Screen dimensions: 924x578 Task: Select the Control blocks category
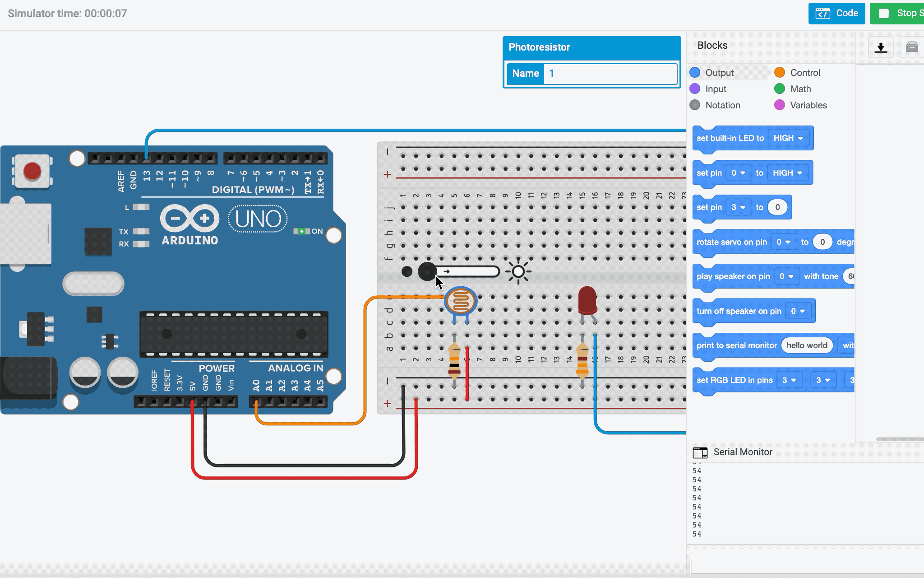click(x=804, y=73)
